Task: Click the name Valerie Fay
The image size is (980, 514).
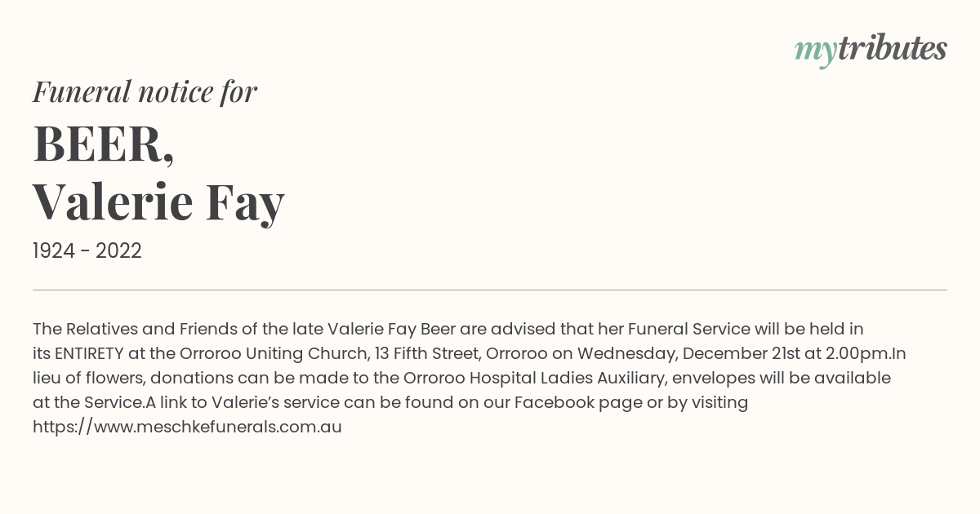Action: pos(158,202)
